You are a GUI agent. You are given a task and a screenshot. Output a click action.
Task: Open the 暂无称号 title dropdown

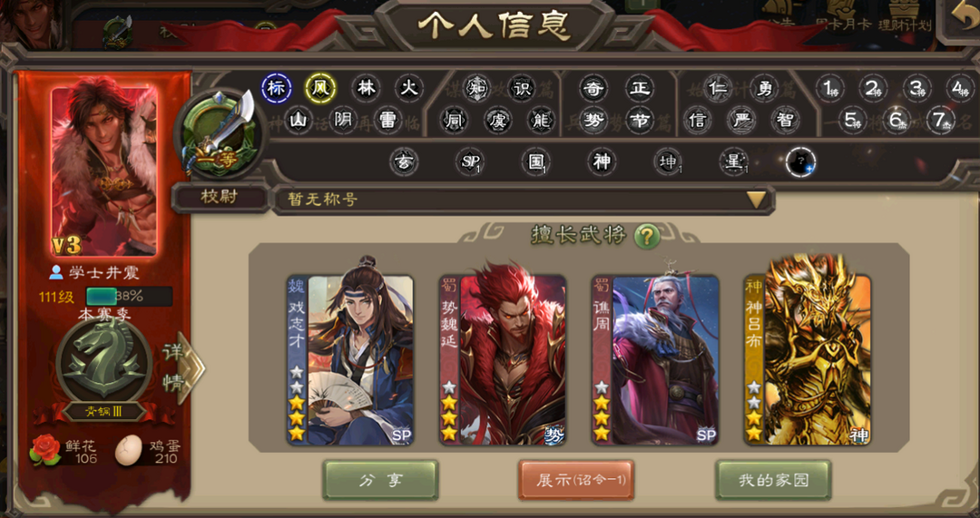(x=524, y=200)
